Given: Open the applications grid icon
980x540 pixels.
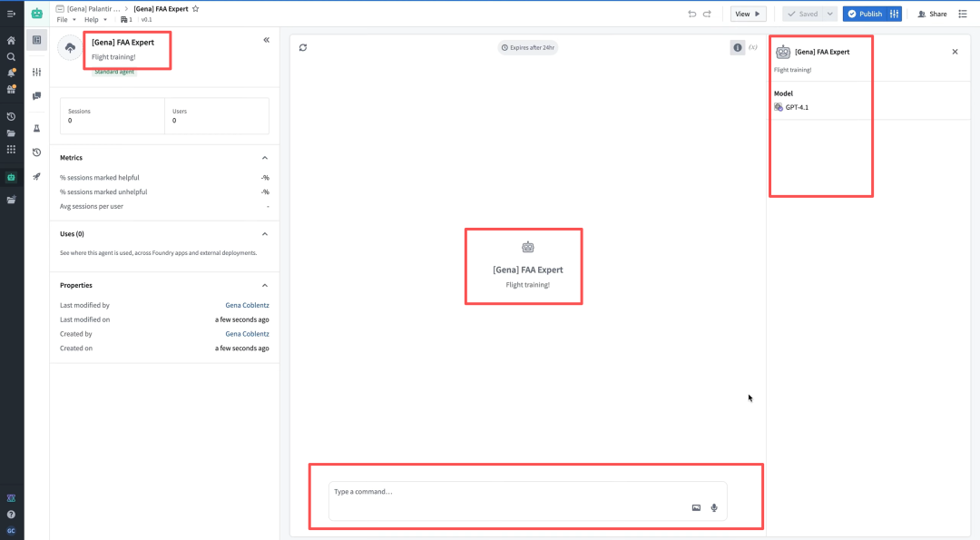Looking at the screenshot, I should [x=11, y=150].
